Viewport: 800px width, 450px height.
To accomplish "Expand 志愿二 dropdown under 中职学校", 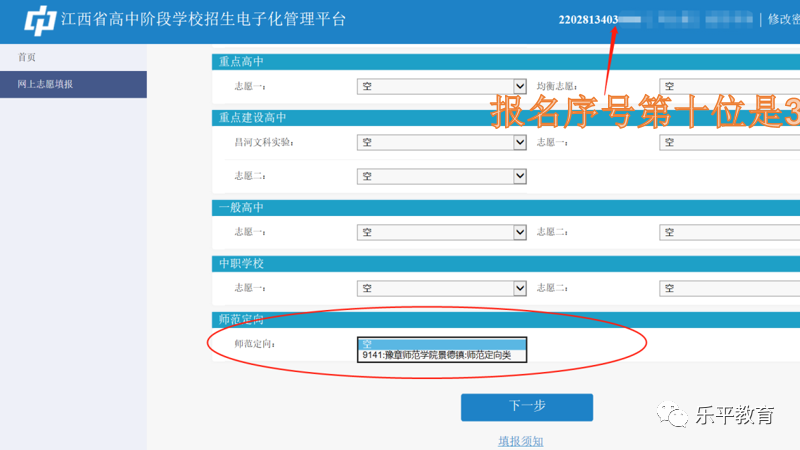I will [729, 288].
